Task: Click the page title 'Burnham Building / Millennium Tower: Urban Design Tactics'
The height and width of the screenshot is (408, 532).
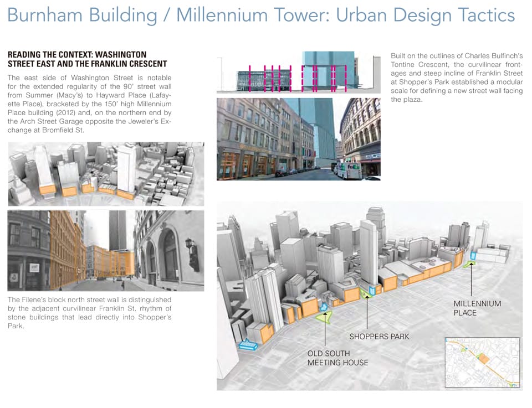Action: pyautogui.click(x=261, y=16)
